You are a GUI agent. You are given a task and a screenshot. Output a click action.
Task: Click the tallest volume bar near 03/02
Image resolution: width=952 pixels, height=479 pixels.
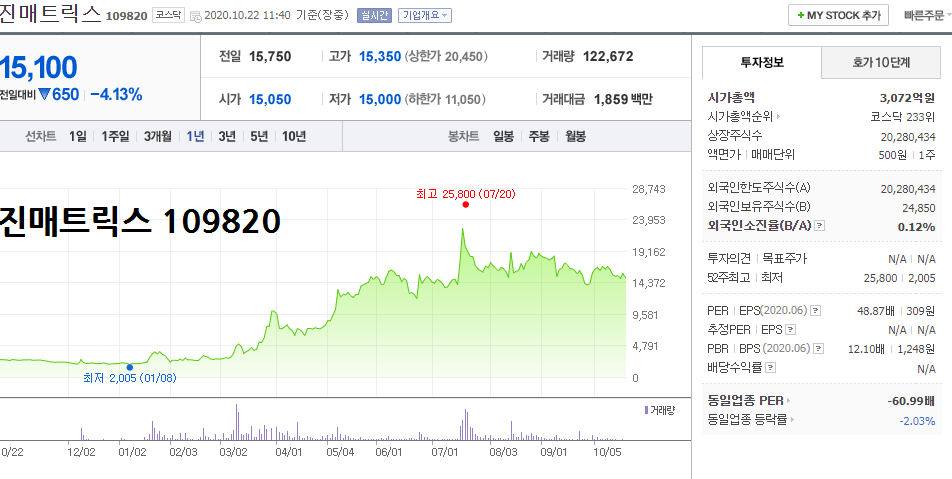coord(236,422)
